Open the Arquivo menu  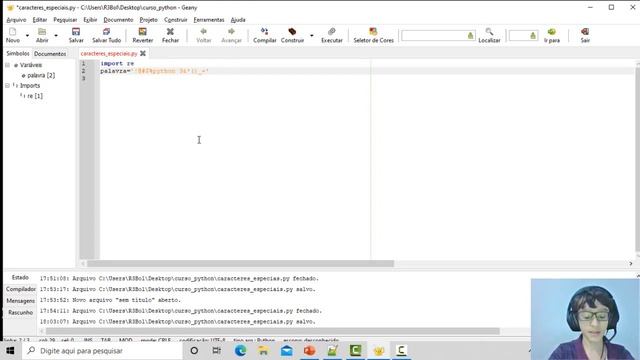[16, 20]
